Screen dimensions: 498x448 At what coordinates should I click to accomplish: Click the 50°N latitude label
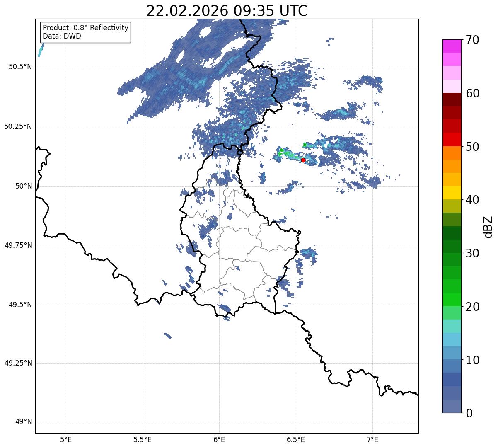pyautogui.click(x=24, y=186)
